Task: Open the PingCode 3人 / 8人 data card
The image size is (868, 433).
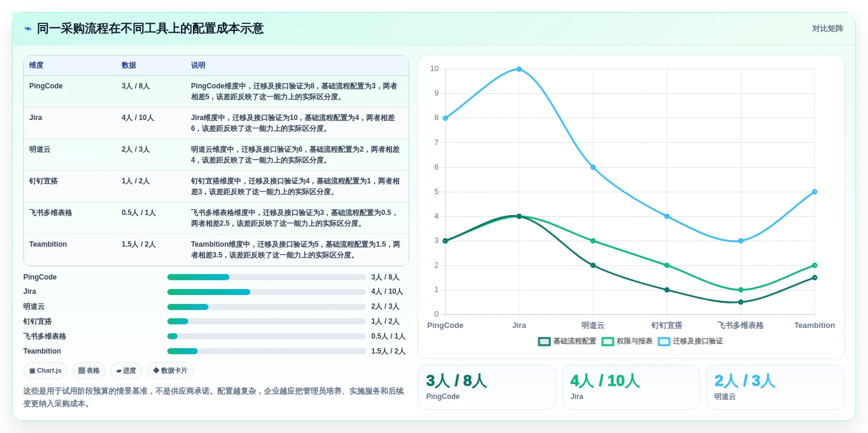Action: [x=486, y=388]
